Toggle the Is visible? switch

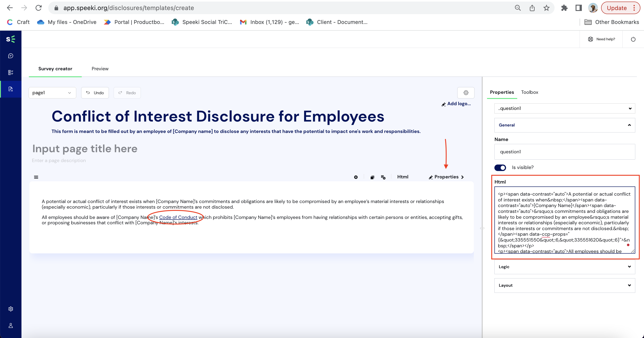[501, 167]
